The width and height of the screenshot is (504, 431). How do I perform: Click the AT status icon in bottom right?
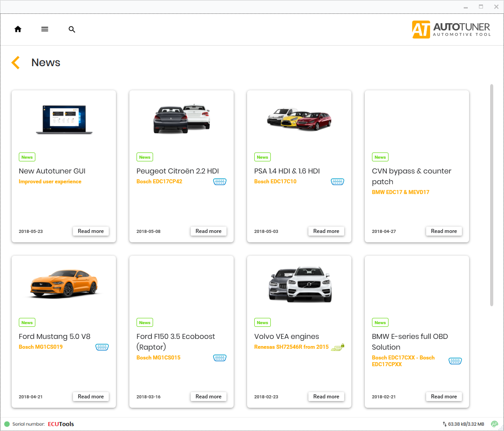click(x=494, y=424)
